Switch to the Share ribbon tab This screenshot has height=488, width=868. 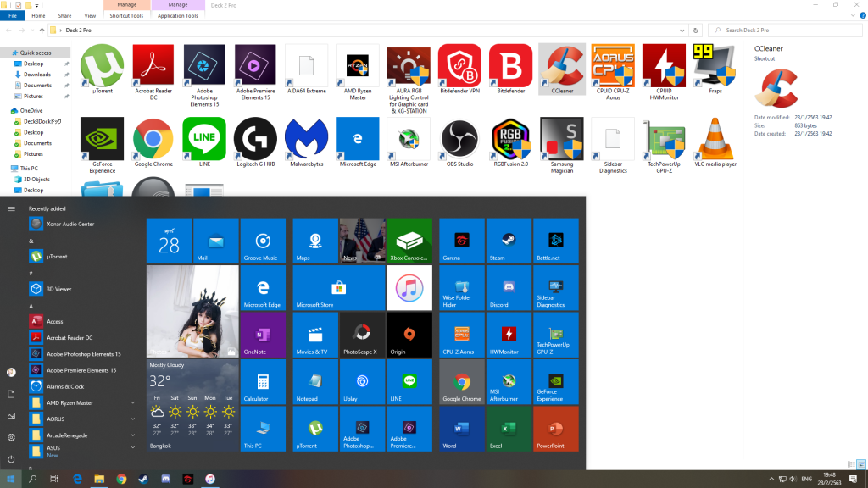point(64,15)
